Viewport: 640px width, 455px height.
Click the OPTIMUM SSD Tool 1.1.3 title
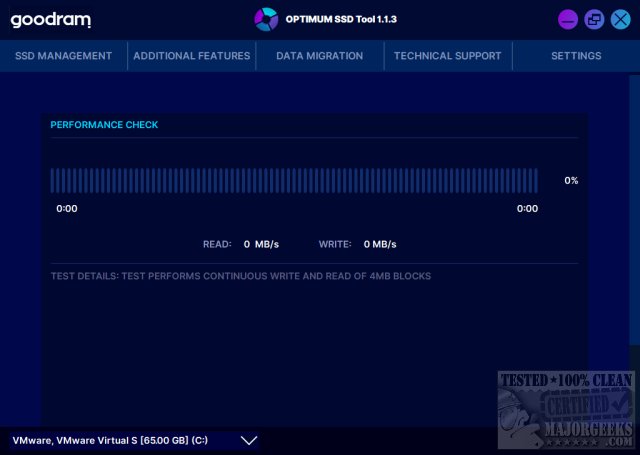pyautogui.click(x=341, y=19)
